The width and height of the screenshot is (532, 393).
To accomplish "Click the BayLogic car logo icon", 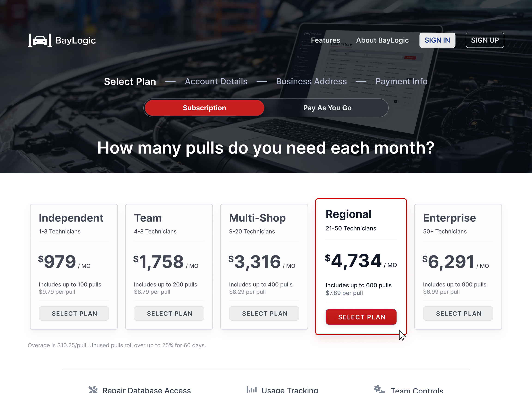I will tap(40, 40).
